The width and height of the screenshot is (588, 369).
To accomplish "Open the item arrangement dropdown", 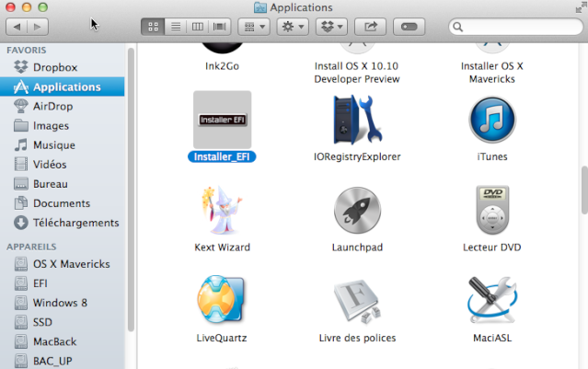I will (x=254, y=27).
